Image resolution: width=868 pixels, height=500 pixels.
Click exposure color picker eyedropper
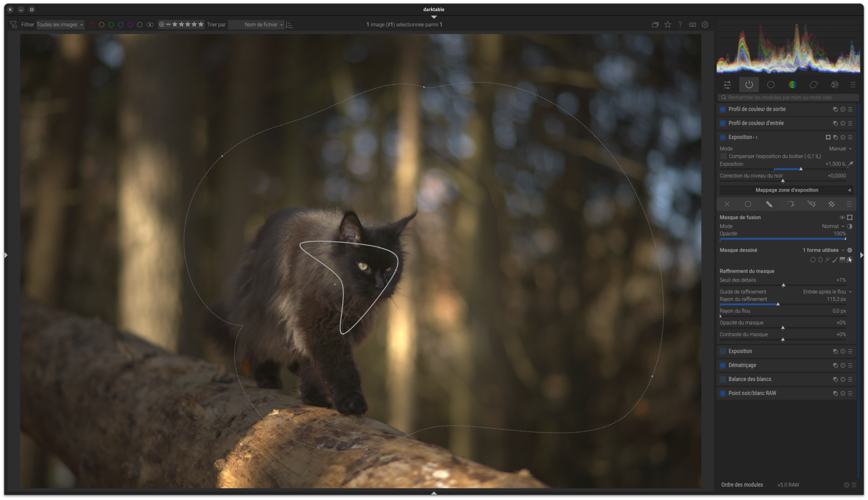851,164
